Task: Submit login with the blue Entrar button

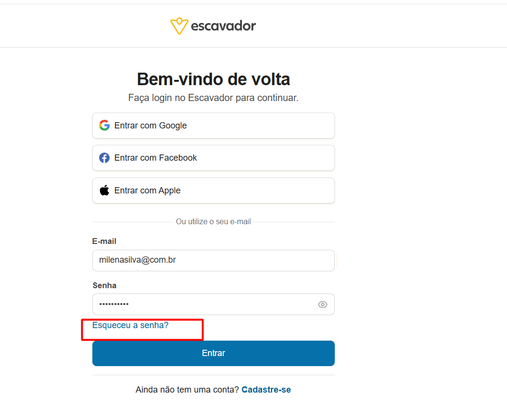Action: [214, 353]
